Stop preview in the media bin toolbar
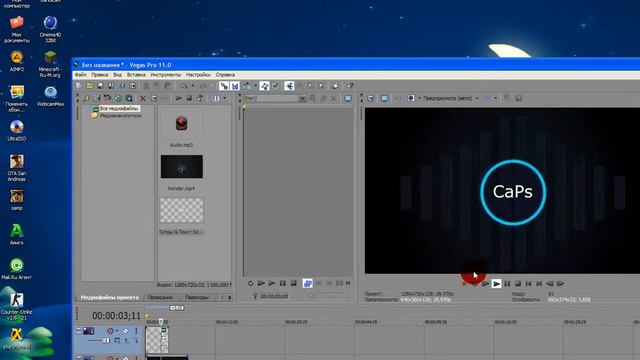Image resolution: width=640 pixels, height=360 pixels. point(189,98)
